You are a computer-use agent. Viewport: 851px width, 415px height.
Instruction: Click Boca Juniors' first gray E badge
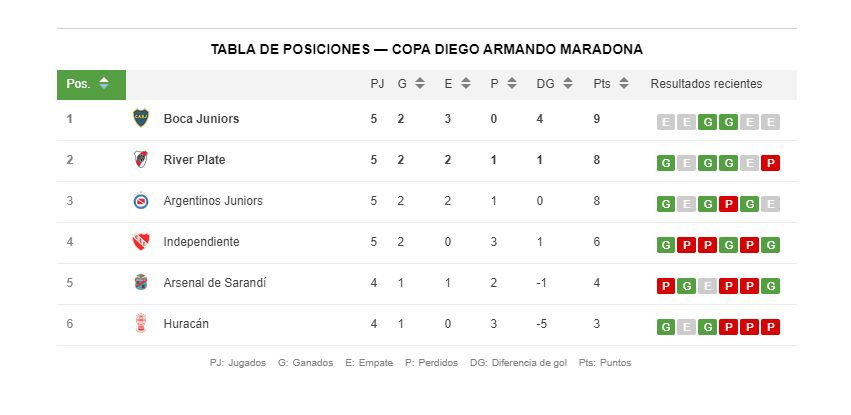point(666,122)
